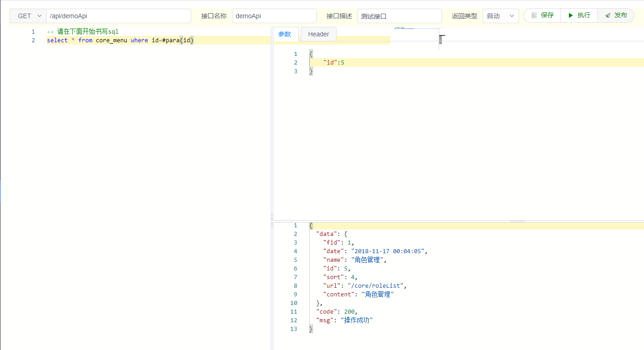Click line number 10 in the result gutter
The image size is (644, 350).
(x=294, y=303)
